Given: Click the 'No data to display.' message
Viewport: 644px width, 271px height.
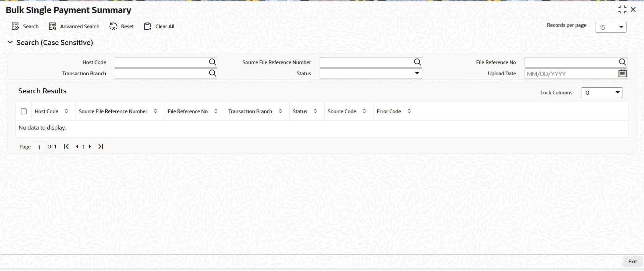Looking at the screenshot, I should 42,128.
